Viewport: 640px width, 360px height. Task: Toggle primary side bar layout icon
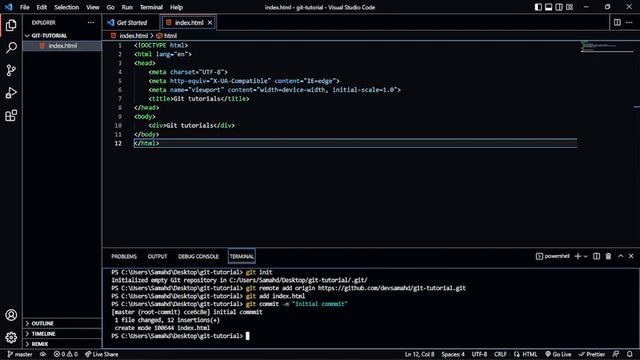[538, 7]
